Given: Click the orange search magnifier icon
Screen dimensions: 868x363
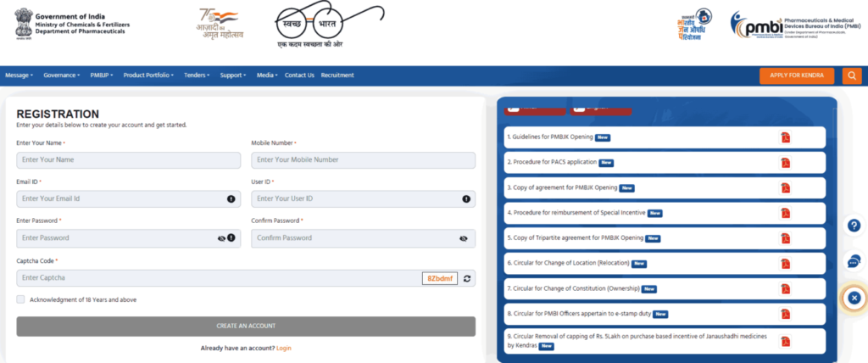Looking at the screenshot, I should pos(852,75).
